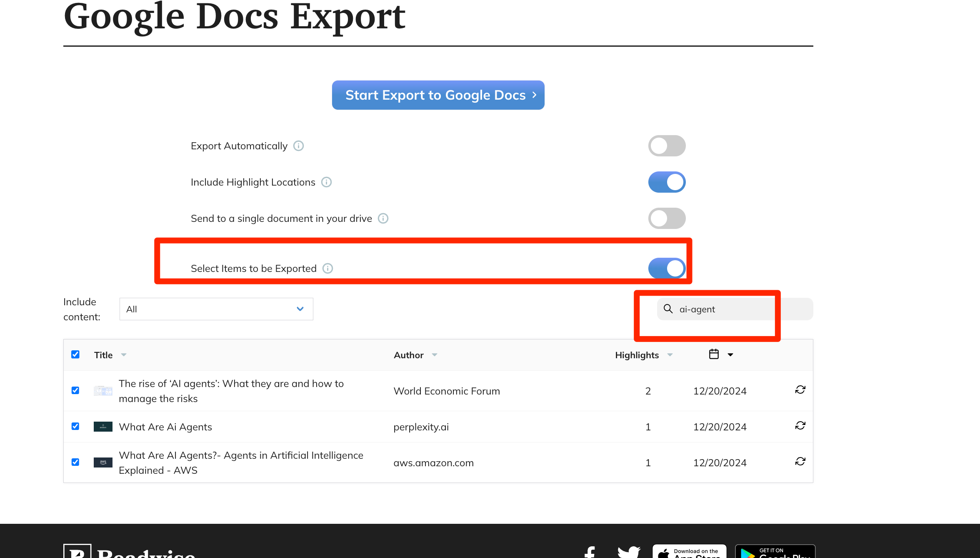The width and height of the screenshot is (980, 558).
Task: Click info icon next to Include Highlight Locations
Action: (x=326, y=182)
